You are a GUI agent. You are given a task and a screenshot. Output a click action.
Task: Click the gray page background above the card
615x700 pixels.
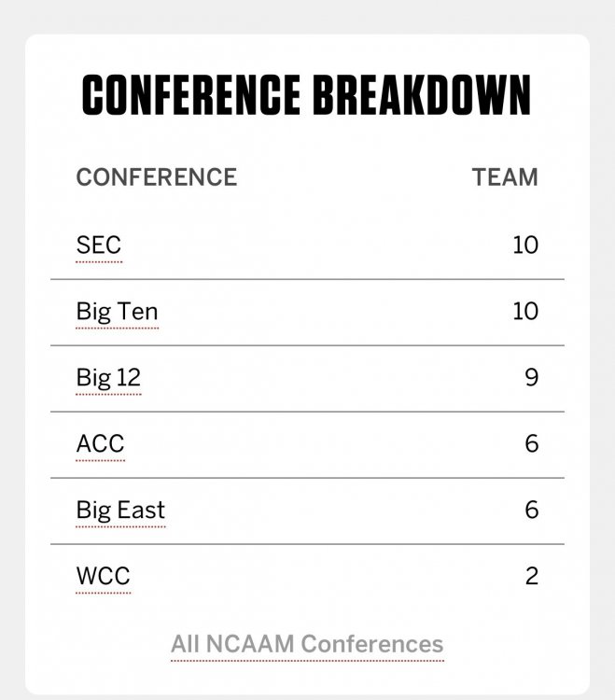coord(307,16)
